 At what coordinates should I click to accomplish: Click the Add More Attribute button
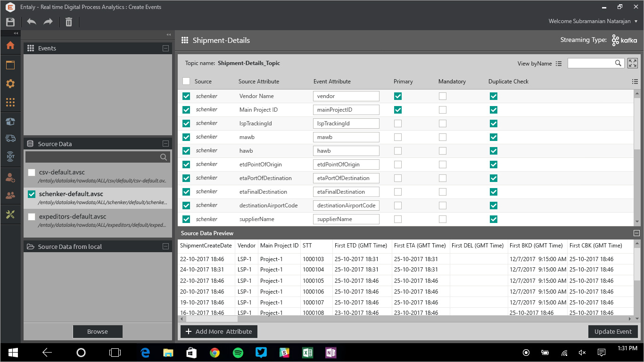[219, 331]
